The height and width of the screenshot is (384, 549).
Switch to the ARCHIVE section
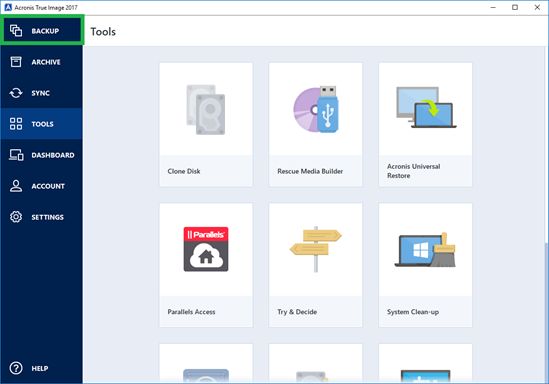[46, 62]
